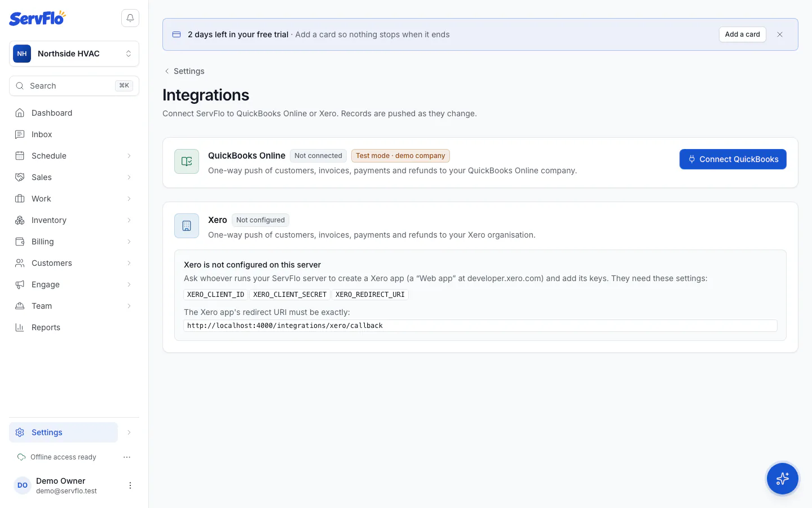812x508 pixels.
Task: Open Demo Owner account options menu
Action: (x=130, y=485)
